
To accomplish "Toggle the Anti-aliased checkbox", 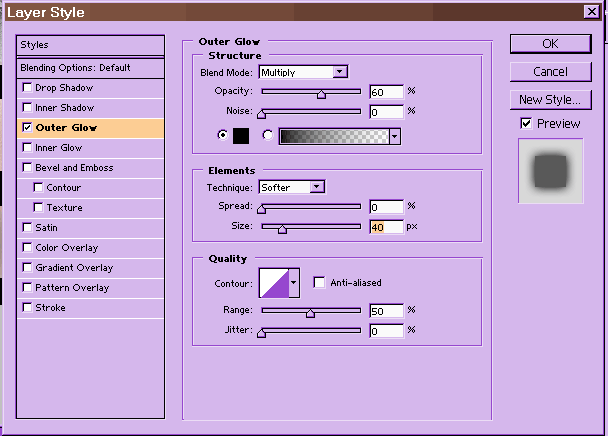I will (x=320, y=283).
